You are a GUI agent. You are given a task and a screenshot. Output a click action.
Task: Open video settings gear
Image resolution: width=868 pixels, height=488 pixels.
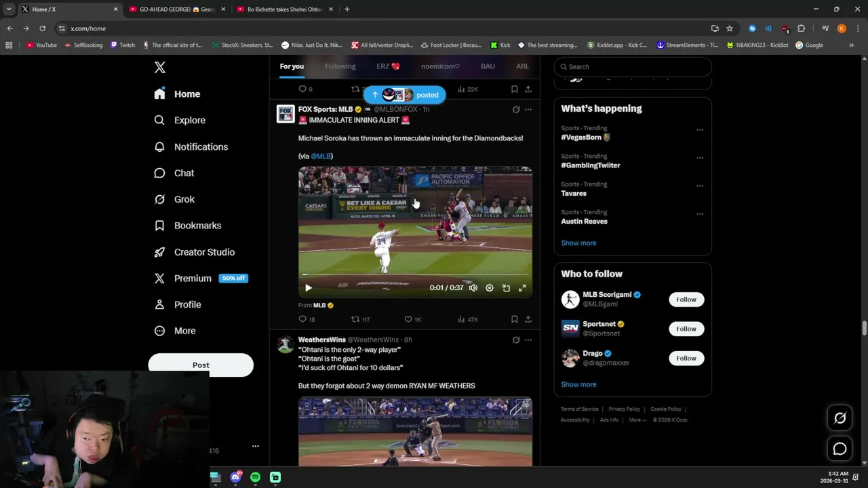(490, 288)
